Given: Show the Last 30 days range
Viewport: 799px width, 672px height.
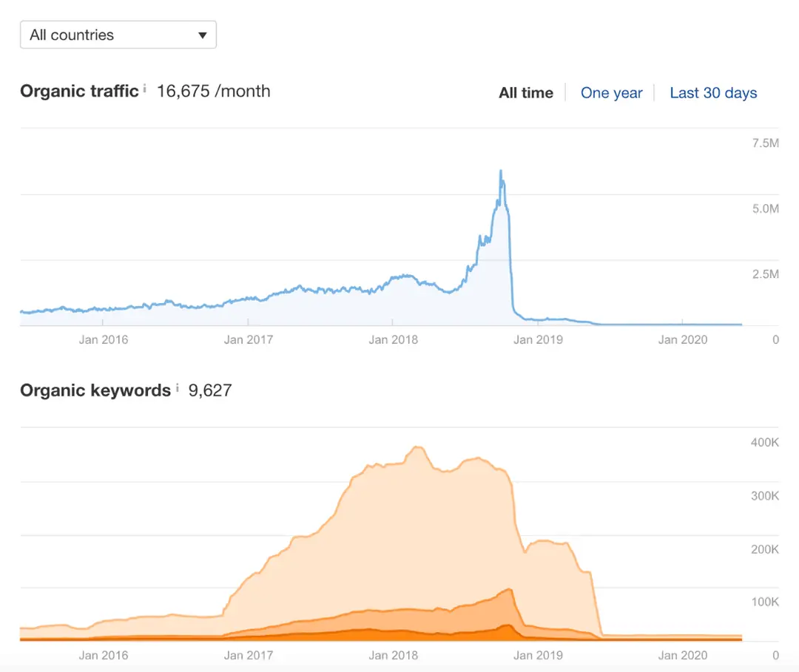Looking at the screenshot, I should click(x=713, y=93).
